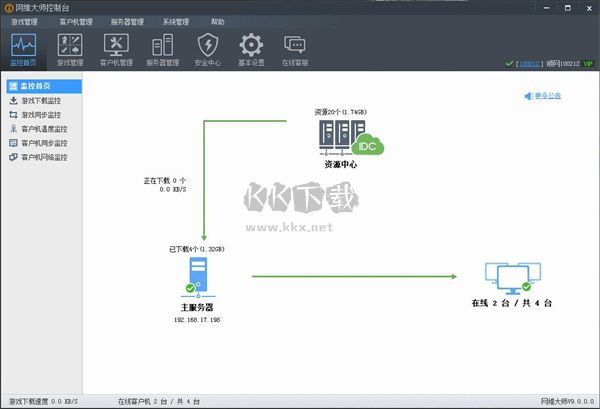Open the 服务器管理 menu in menu bar
The height and width of the screenshot is (409, 600).
127,22
